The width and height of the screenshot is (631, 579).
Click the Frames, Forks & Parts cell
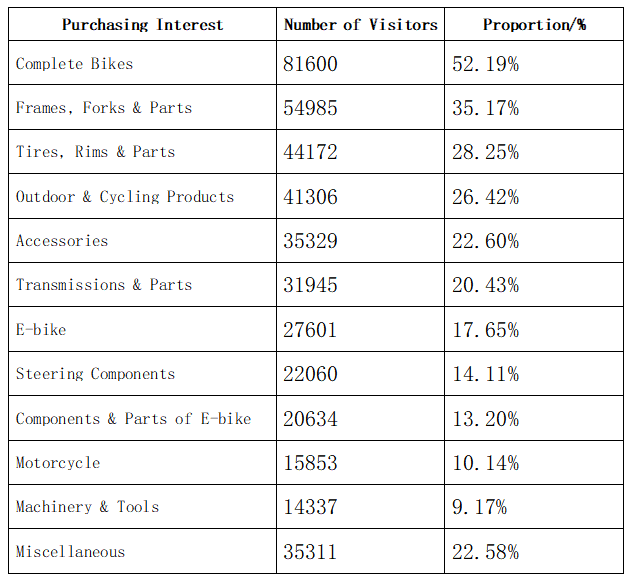pos(104,108)
